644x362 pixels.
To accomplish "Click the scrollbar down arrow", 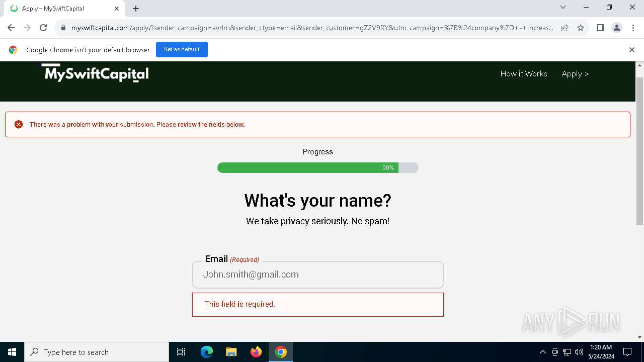I will click(640, 337).
